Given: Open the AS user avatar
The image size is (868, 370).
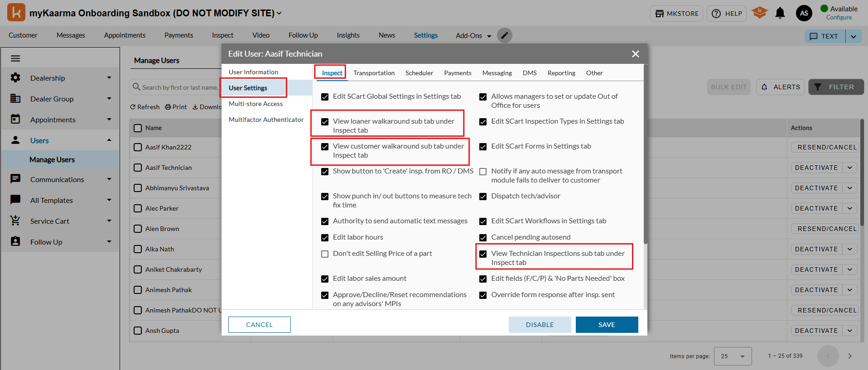Looking at the screenshot, I should click(804, 13).
